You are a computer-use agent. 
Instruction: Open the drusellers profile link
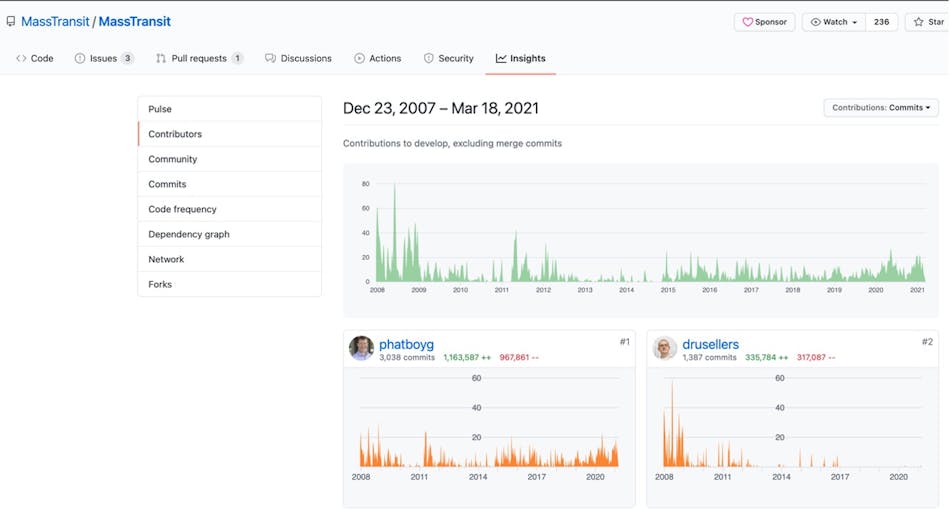tap(710, 344)
